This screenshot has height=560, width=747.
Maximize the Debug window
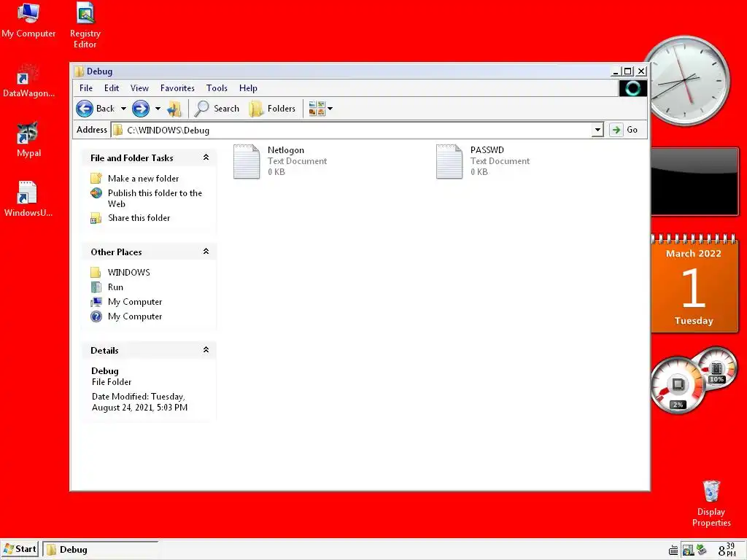[628, 71]
